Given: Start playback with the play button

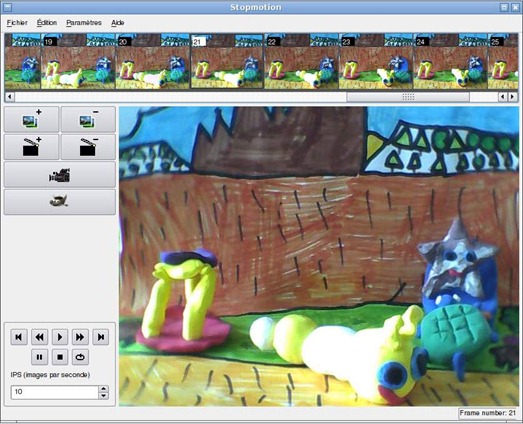Looking at the screenshot, I should point(60,337).
